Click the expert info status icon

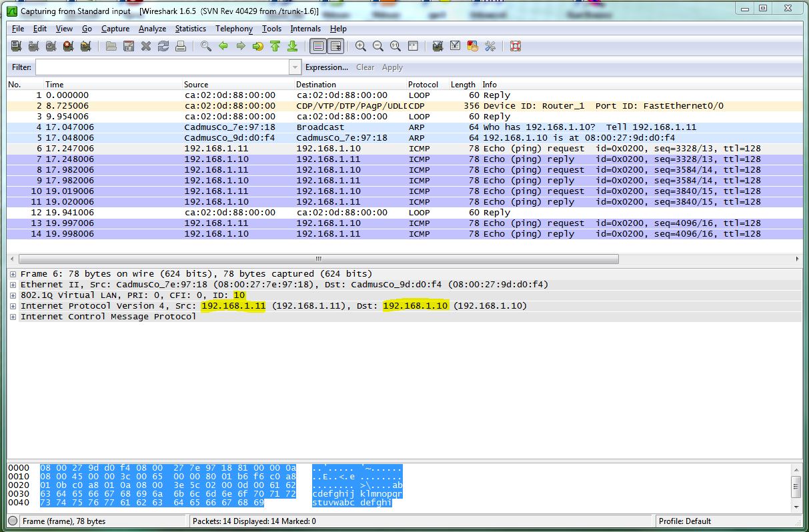coord(13,521)
